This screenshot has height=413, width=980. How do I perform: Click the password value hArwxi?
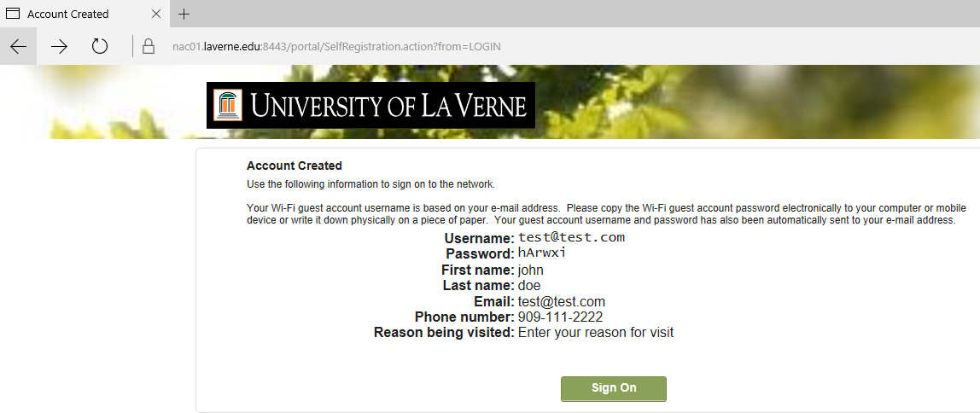542,253
